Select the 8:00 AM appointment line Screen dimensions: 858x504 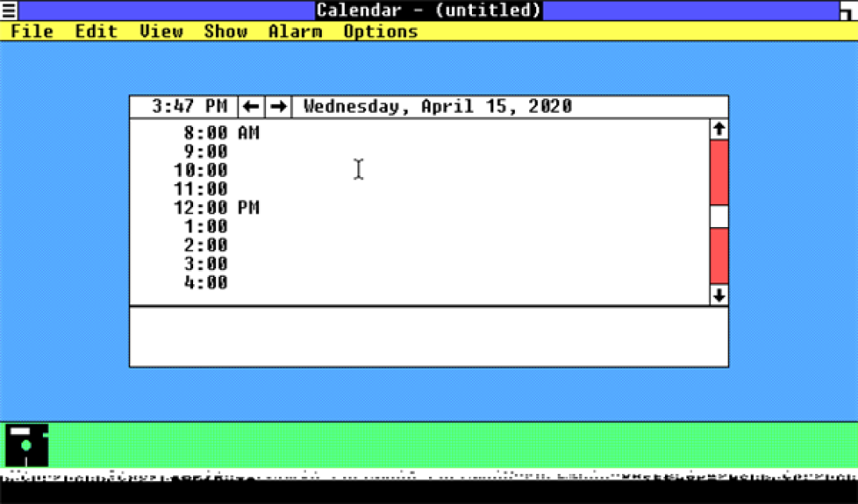[419, 133]
